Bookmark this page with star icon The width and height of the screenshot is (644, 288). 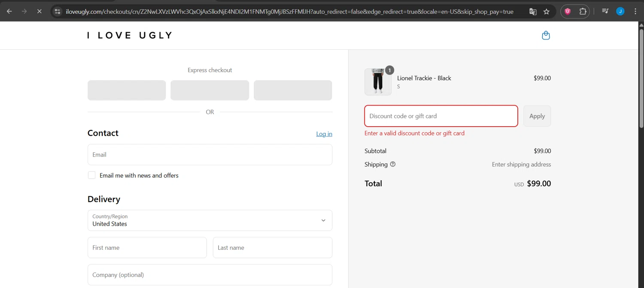547,12
